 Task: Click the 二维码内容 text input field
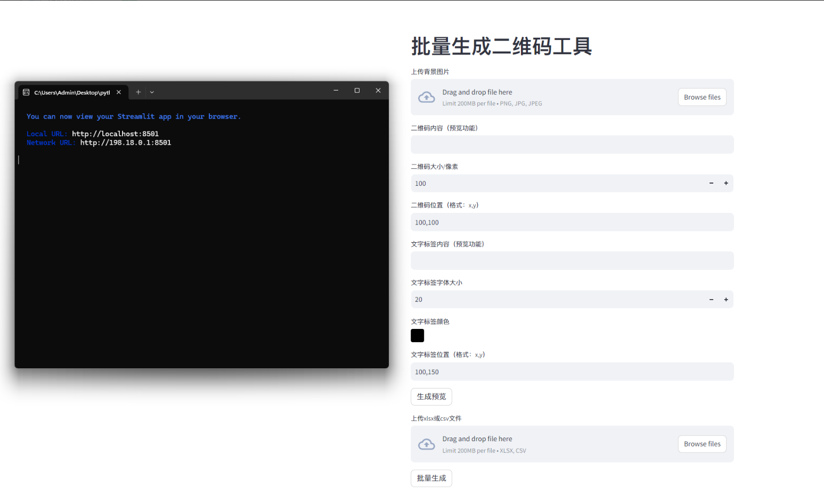572,144
